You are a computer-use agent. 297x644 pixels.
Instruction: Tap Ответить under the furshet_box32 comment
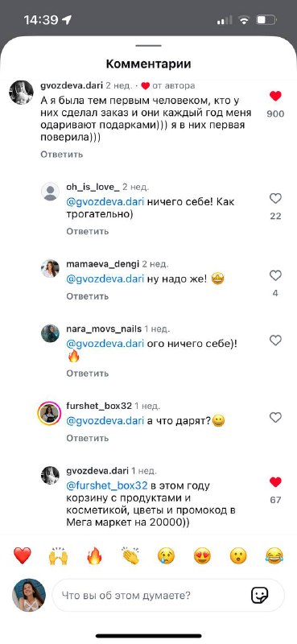pyautogui.click(x=88, y=438)
